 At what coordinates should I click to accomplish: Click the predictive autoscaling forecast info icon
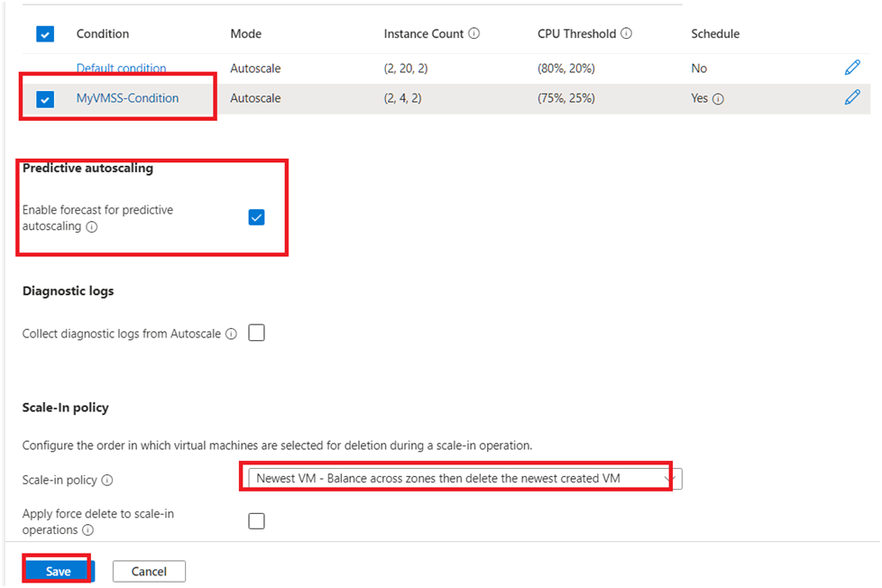tap(91, 227)
